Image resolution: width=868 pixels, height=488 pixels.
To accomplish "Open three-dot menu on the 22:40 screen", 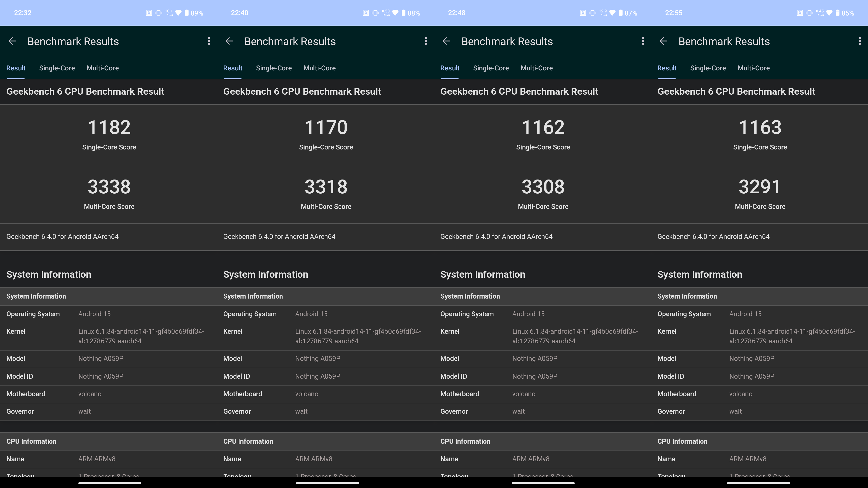I will click(x=426, y=41).
